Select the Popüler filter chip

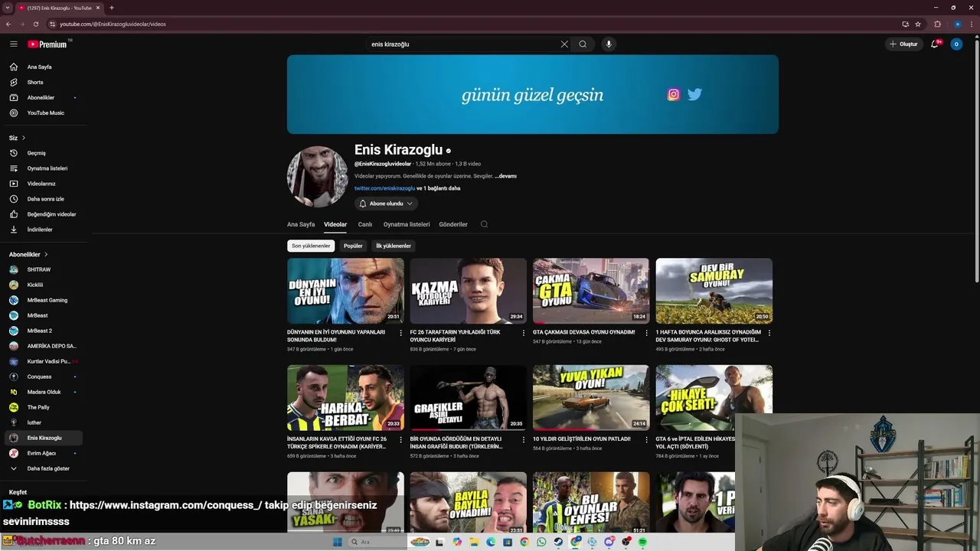(353, 246)
